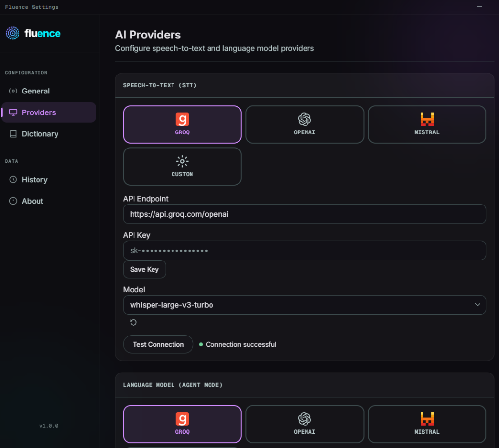
Task: Click the General sidebar icon
Action: pos(13,91)
